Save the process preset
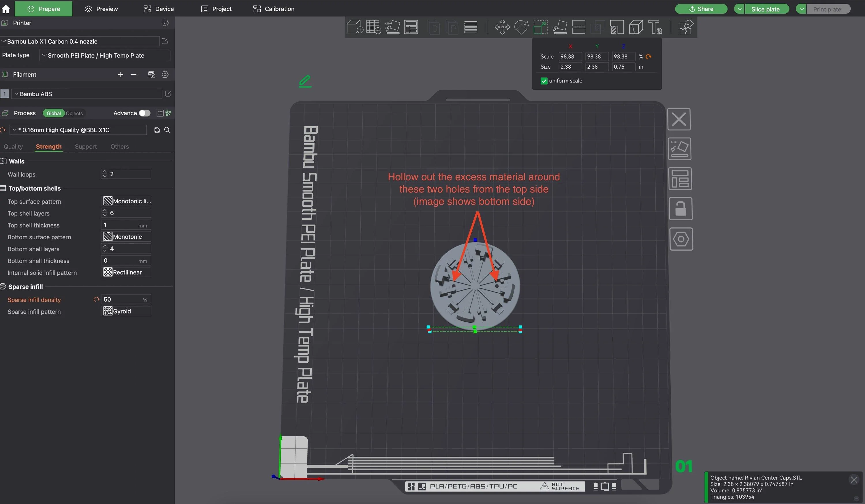865x504 pixels. (157, 130)
